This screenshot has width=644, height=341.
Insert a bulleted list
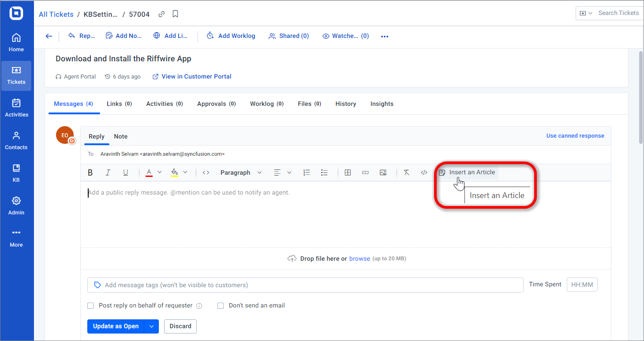325,172
